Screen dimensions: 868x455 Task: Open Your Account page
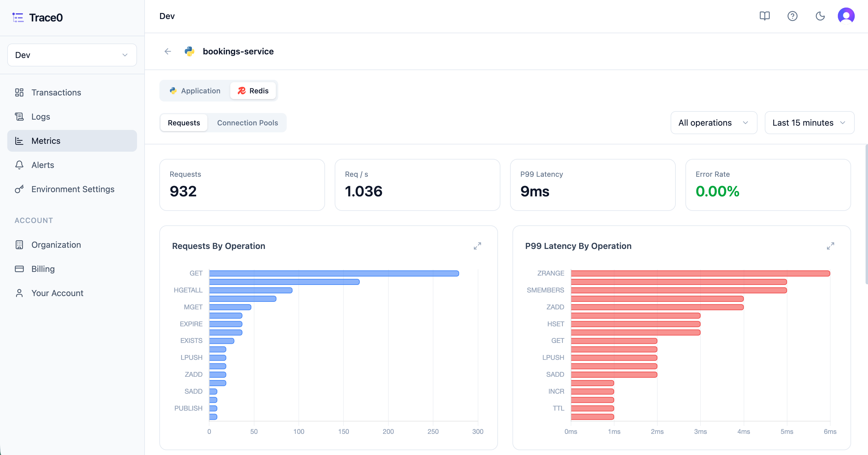click(72, 293)
